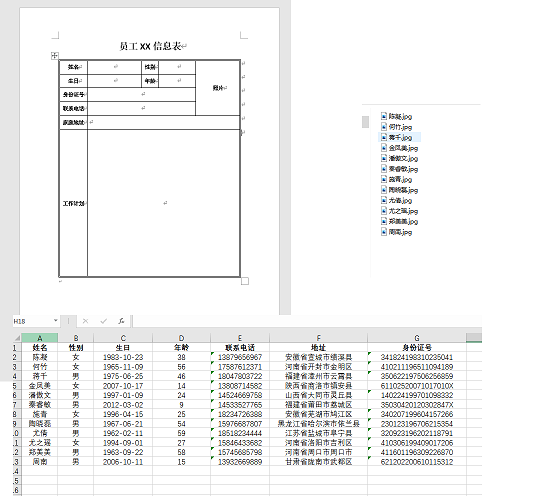Click the 身份证号 header cell in Excel

click(417, 348)
